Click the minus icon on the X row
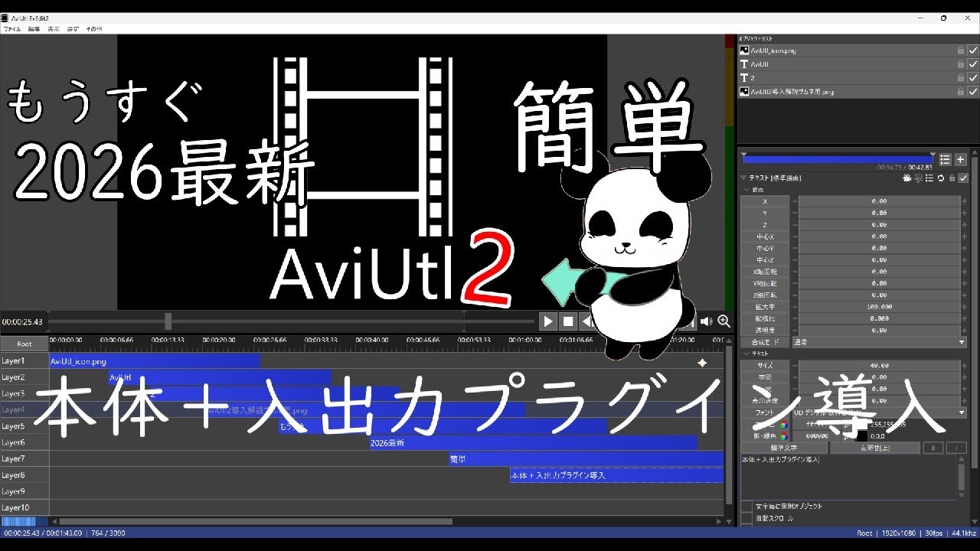The height and width of the screenshot is (551, 980). point(795,201)
